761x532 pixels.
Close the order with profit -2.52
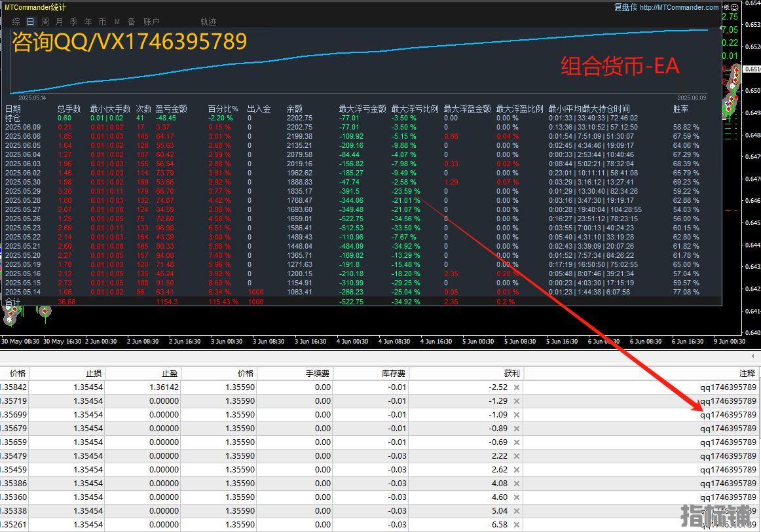[x=516, y=387]
